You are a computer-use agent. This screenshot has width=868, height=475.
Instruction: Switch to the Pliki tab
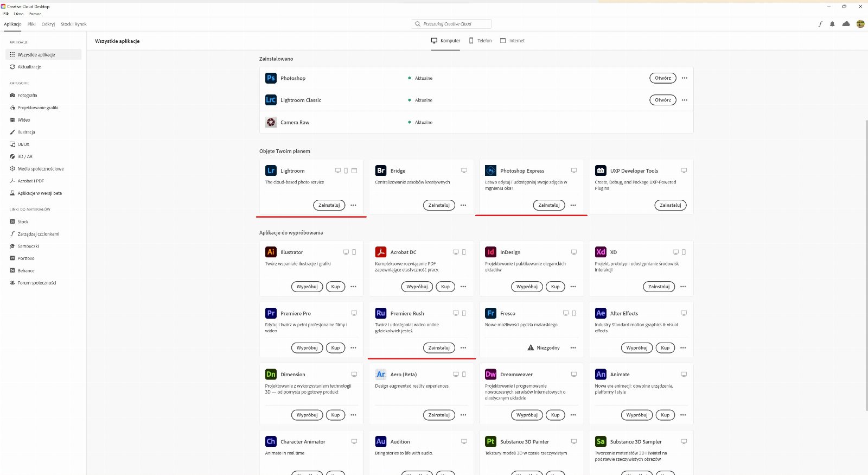31,24
